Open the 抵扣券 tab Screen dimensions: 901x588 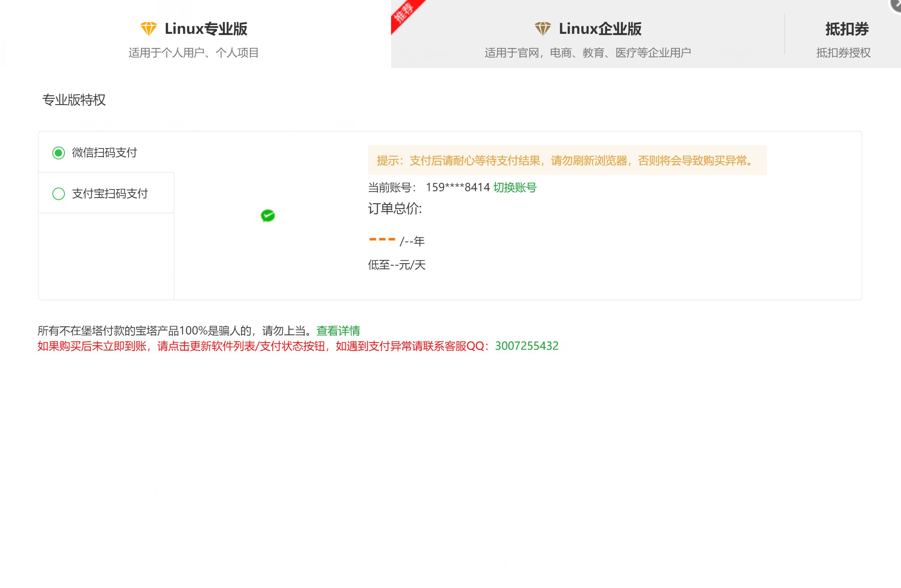843,34
